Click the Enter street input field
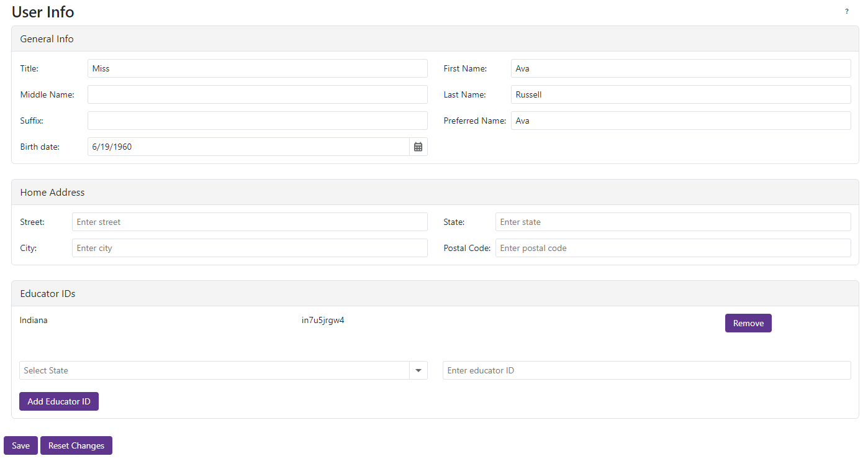 coord(250,222)
